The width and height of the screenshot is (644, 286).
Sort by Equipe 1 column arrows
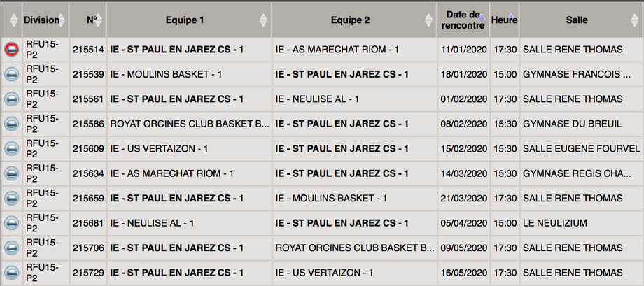pos(263,20)
